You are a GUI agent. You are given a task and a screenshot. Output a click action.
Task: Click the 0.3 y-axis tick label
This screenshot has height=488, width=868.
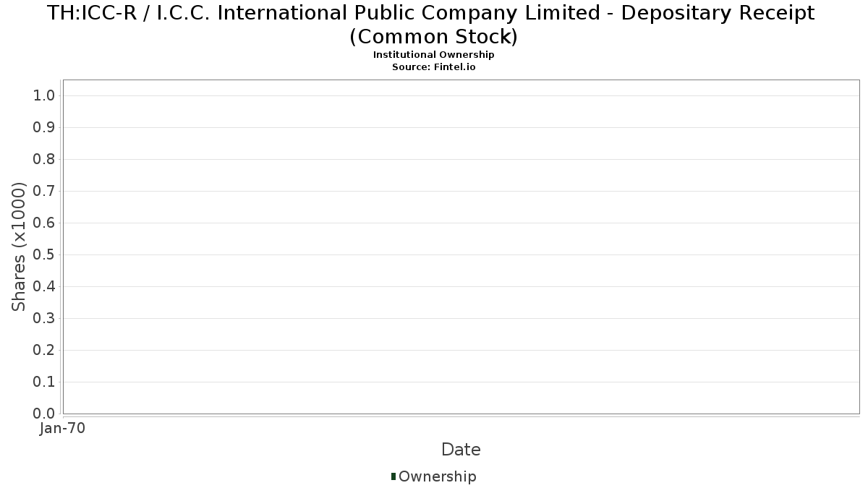pyautogui.click(x=45, y=319)
